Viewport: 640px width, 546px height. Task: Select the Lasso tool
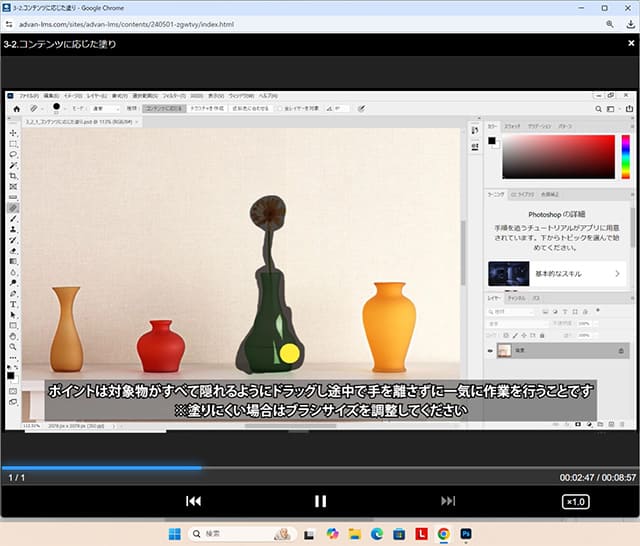(13, 155)
